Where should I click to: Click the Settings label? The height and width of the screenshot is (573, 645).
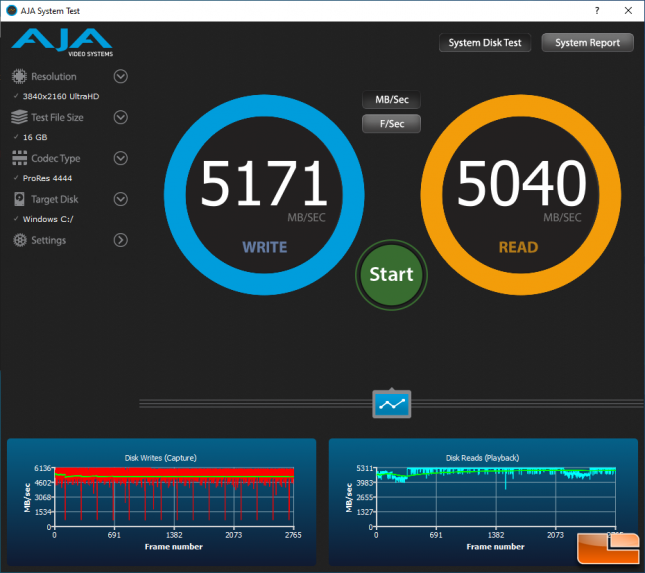pyautogui.click(x=49, y=240)
